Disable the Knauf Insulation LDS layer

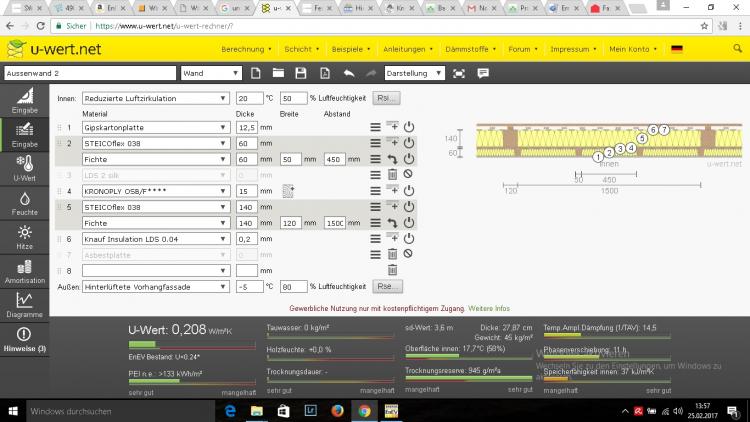click(408, 239)
